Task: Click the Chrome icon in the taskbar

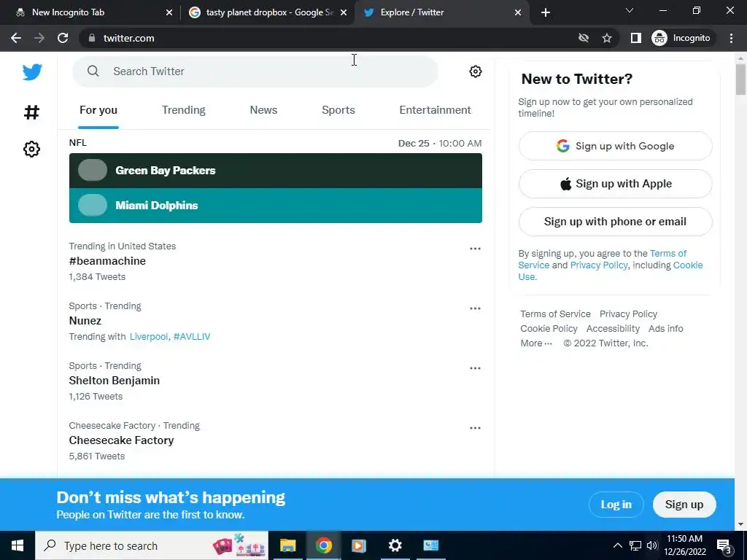Action: point(323,545)
